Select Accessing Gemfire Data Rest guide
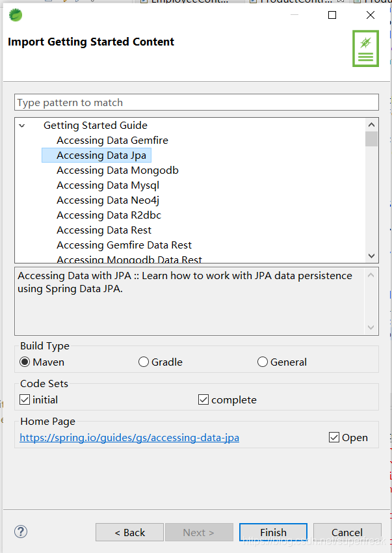392x553 pixels. [x=124, y=245]
